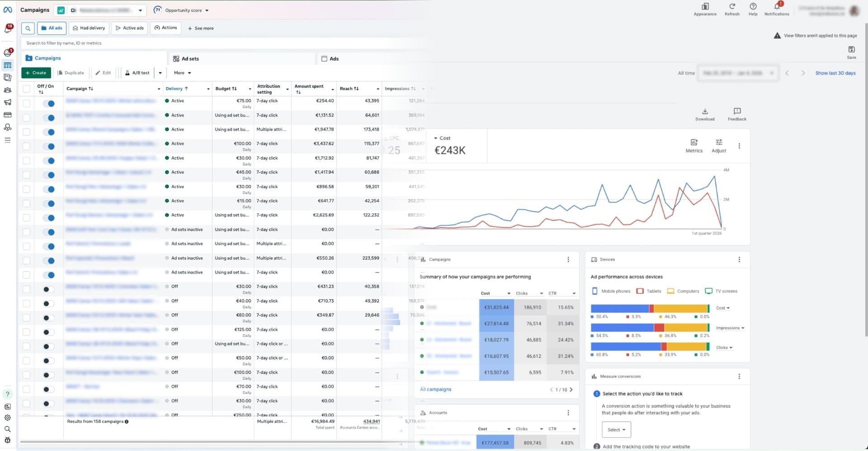Open the Opportunity score dropdown
Viewport: 868px width, 451px height.
pos(207,10)
